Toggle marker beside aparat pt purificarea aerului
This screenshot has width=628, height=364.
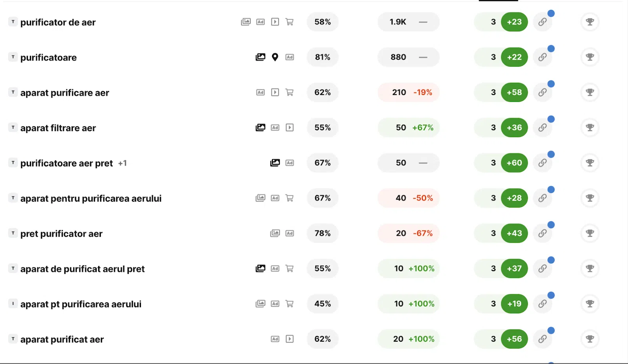tap(13, 304)
